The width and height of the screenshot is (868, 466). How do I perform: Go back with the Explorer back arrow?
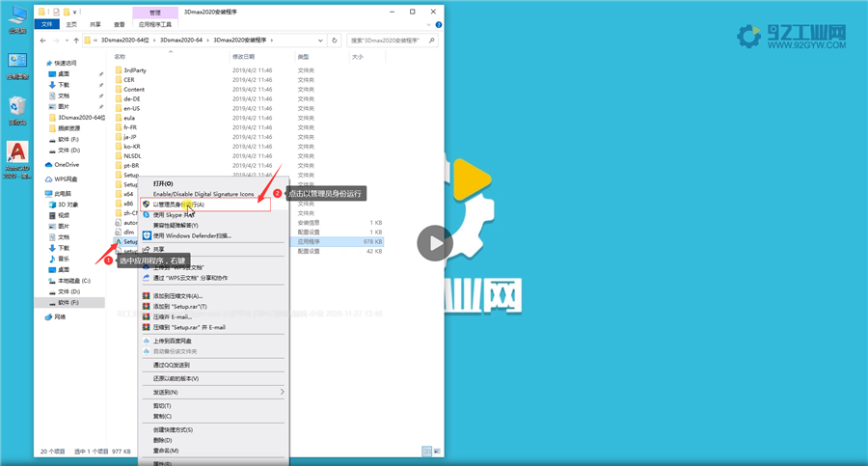coord(43,41)
